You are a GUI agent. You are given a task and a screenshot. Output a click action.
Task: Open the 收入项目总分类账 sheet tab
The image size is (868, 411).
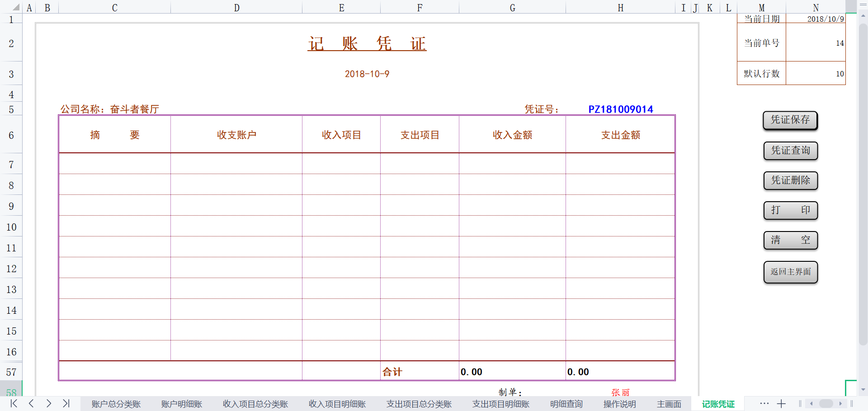pyautogui.click(x=255, y=404)
